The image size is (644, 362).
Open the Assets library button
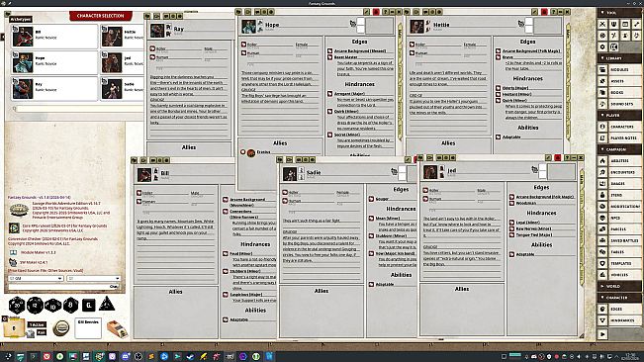(619, 81)
